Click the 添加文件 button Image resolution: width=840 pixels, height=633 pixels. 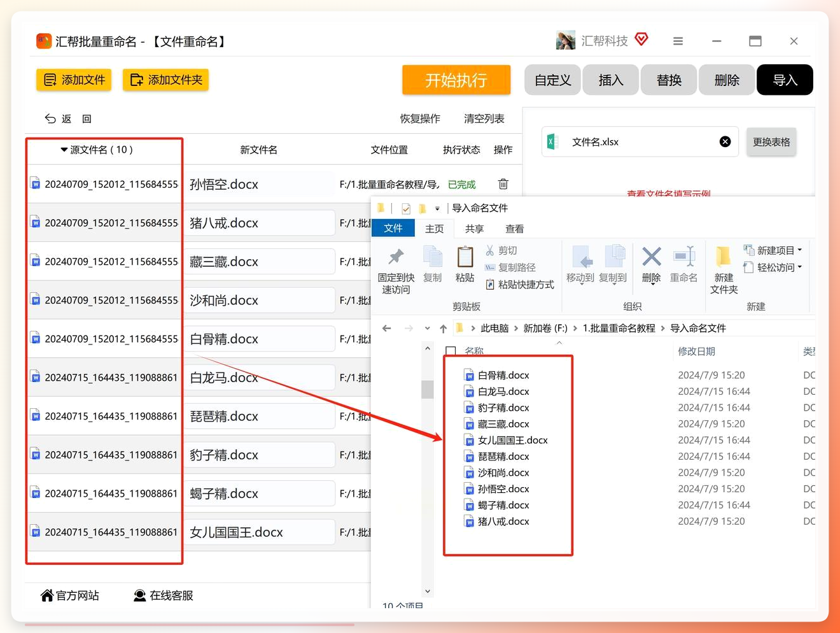73,80
